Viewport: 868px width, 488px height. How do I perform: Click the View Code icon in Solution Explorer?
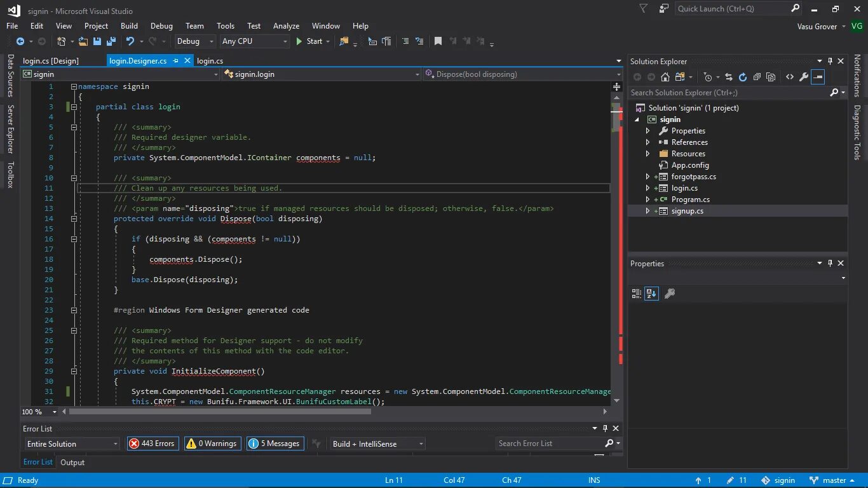pos(789,77)
